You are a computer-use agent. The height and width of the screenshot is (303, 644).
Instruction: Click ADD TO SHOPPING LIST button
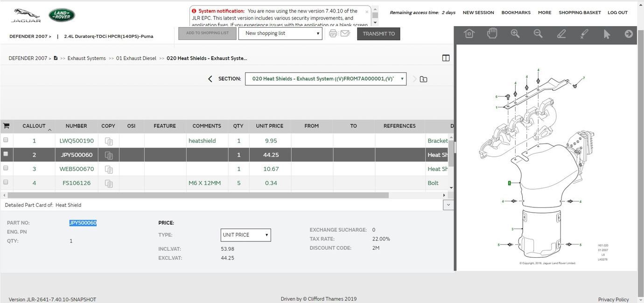click(x=207, y=33)
